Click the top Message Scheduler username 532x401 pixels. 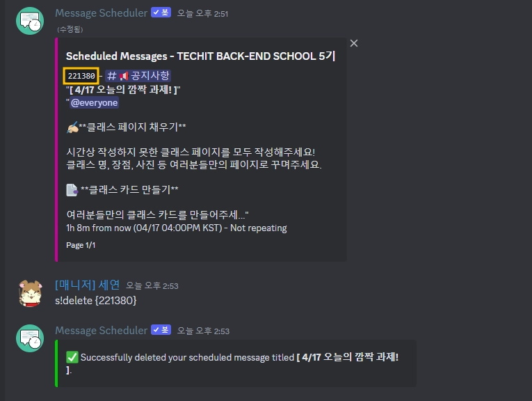point(101,13)
